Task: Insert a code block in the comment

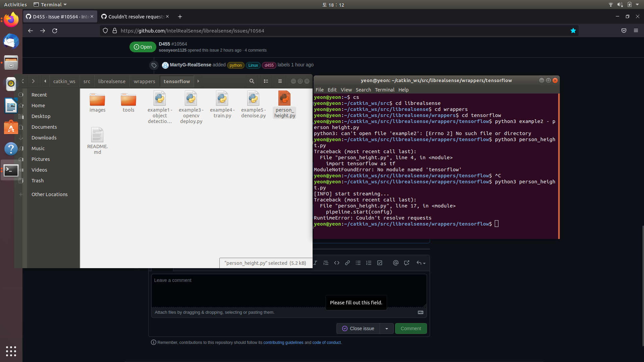Action: (x=337, y=263)
